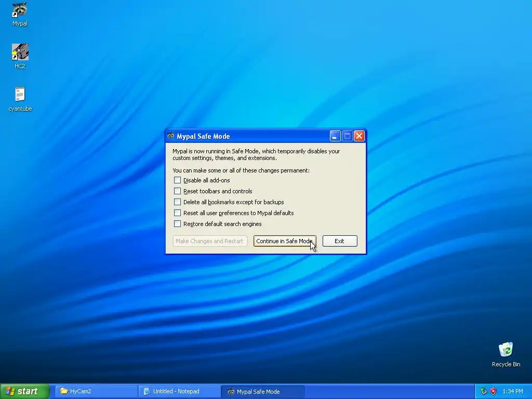The image size is (532, 399).
Task: Check Reset toolbars and controls
Action: [x=177, y=191]
